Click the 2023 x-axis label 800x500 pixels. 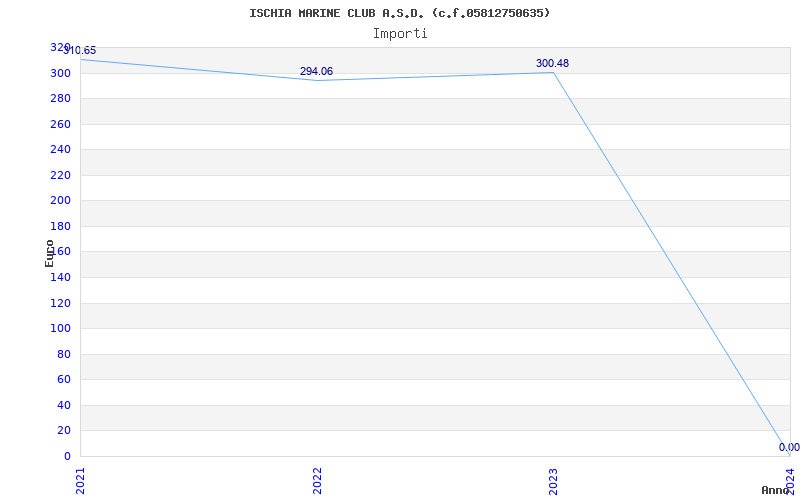pyautogui.click(x=554, y=481)
